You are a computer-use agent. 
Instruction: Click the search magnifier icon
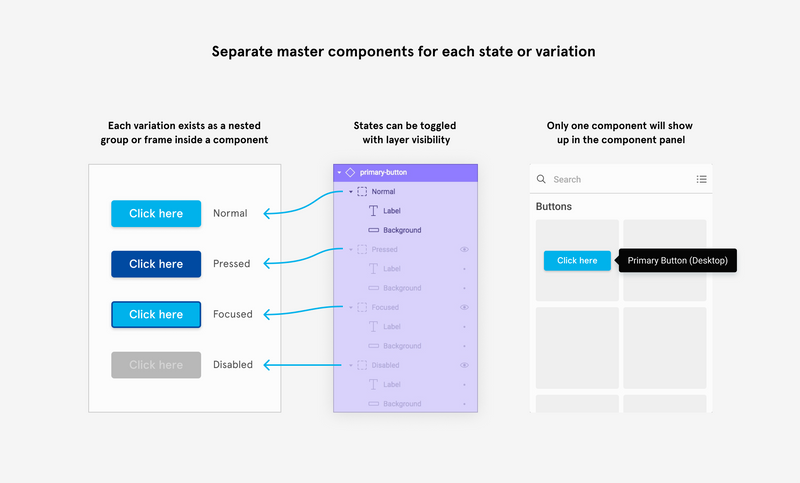[541, 179]
